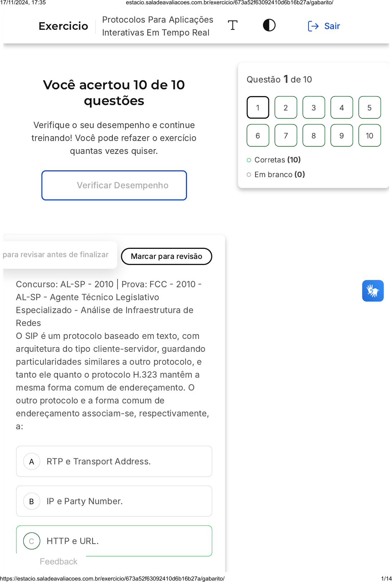Click the Exercicio header title
This screenshot has height=582, width=392.
coord(63,26)
